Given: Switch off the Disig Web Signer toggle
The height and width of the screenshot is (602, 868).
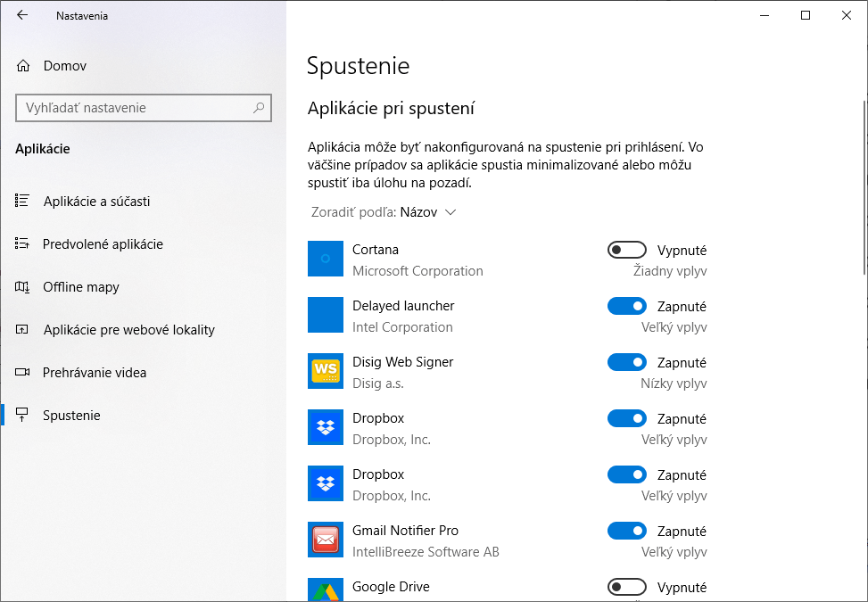Looking at the screenshot, I should tap(626, 362).
